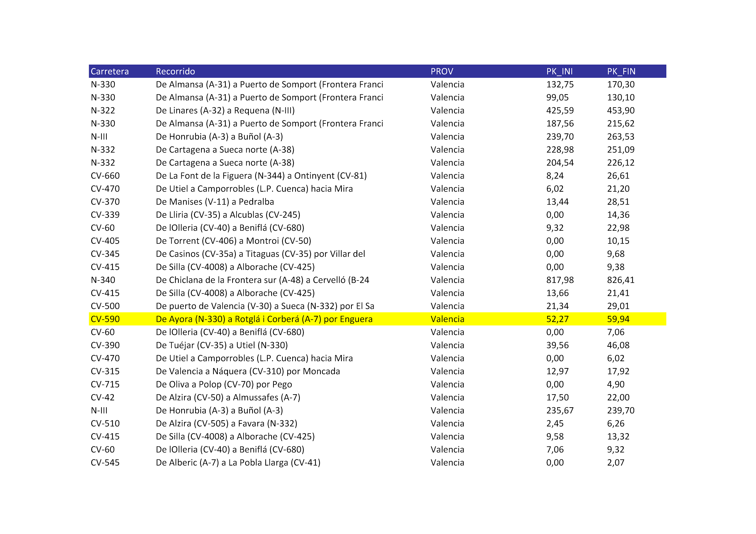Click PK_FIN value 21,20
756x534 pixels.
618,189
